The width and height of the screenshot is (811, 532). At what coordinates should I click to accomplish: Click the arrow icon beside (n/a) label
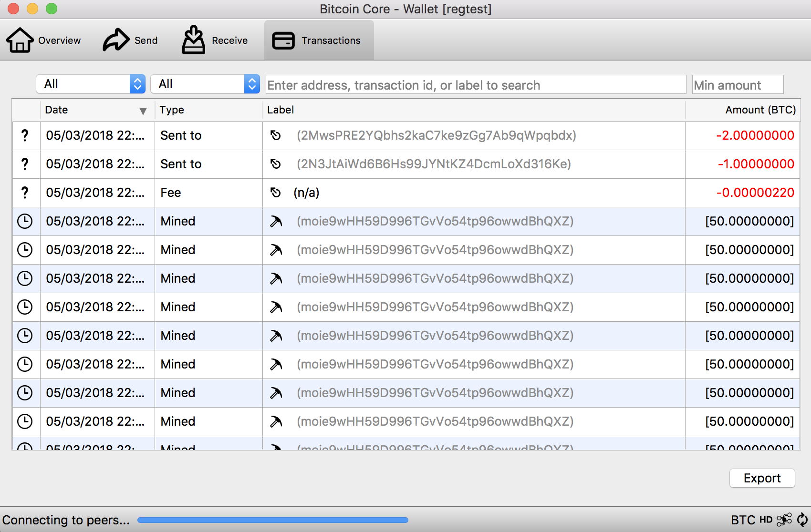click(276, 193)
